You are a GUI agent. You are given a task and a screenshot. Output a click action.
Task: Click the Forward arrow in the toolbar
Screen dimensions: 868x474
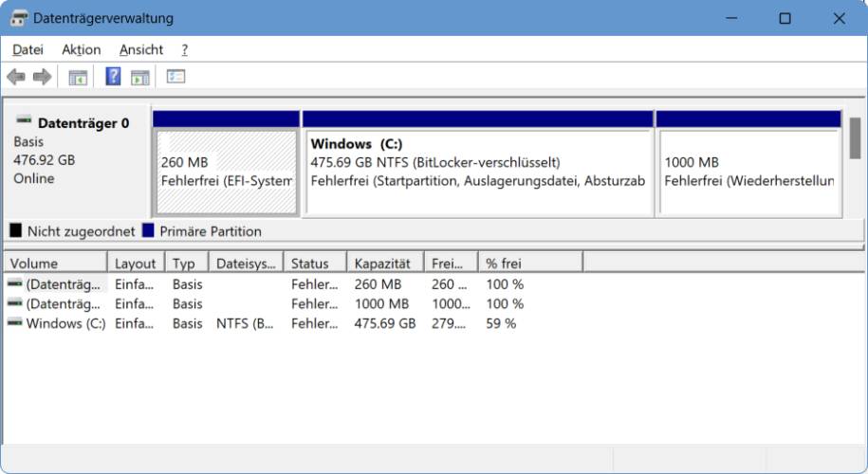tap(42, 77)
